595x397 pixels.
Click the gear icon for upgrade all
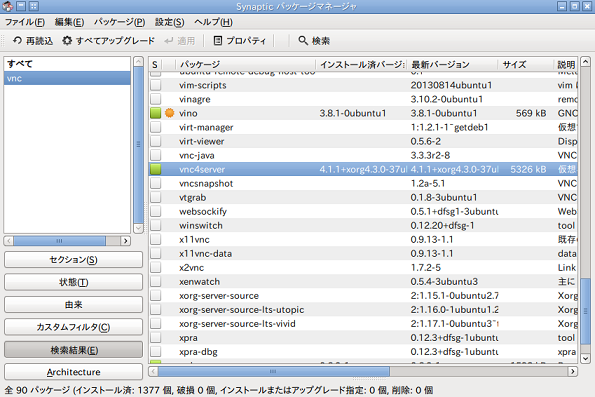67,40
